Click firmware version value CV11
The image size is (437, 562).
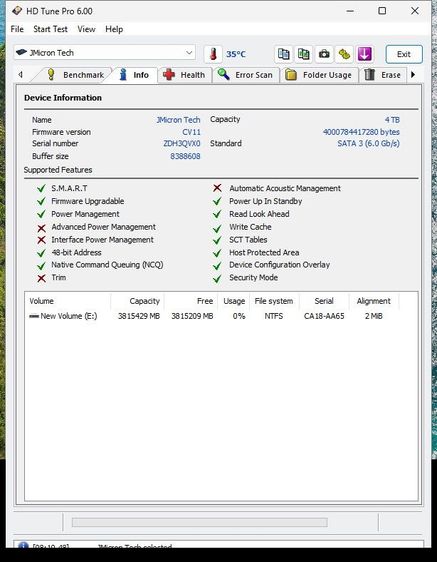pyautogui.click(x=191, y=132)
